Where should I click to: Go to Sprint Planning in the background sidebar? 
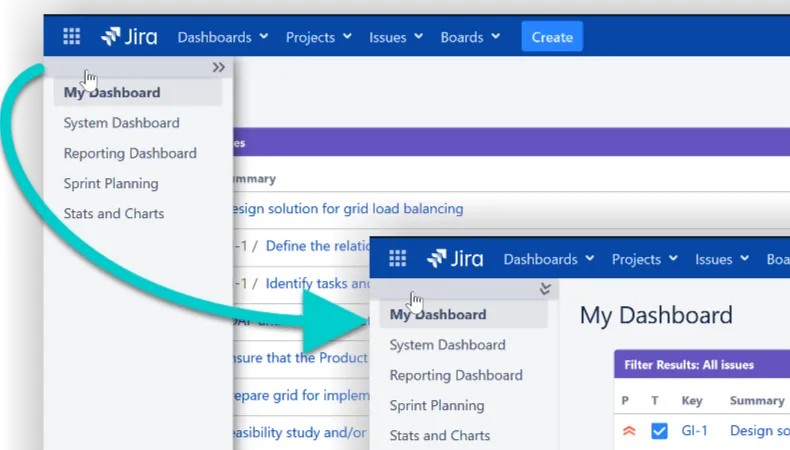[x=110, y=183]
